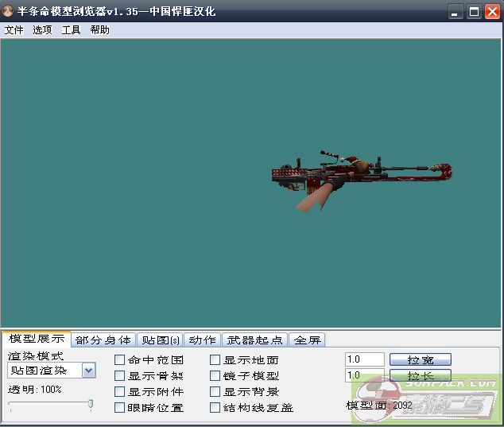Viewport: 504px width, 427px height.
Task: Click the width value field next to 拉宽
Action: [x=365, y=360]
